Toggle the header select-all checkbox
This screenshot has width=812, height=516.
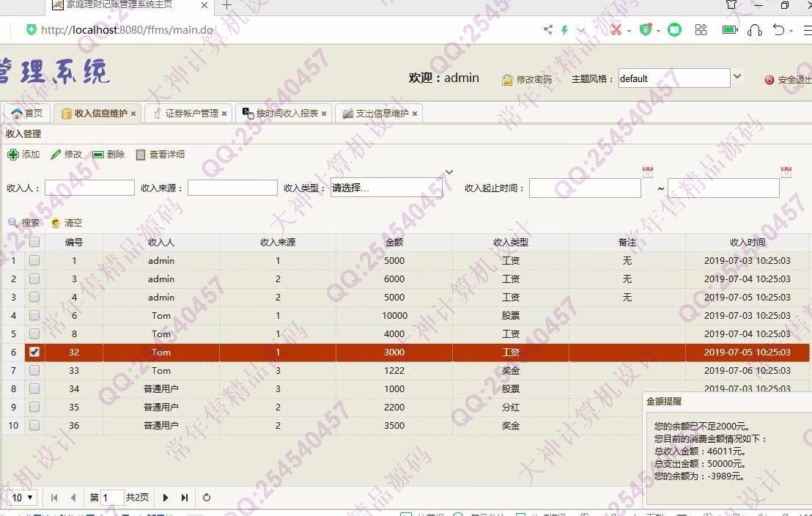coord(34,242)
